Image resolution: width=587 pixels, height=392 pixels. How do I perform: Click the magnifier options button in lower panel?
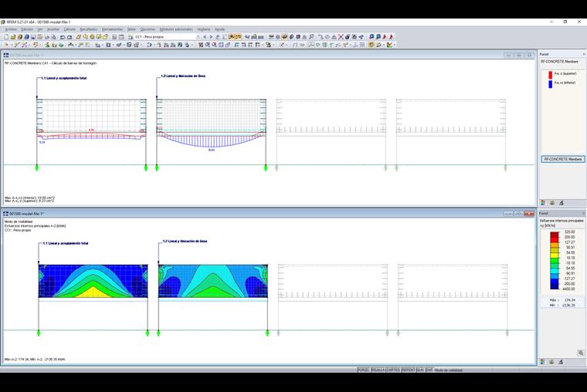tap(581, 353)
